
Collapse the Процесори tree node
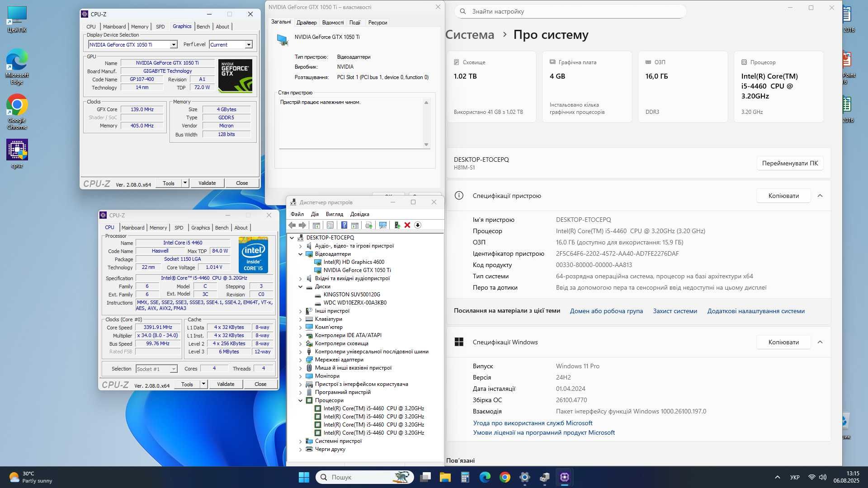(301, 400)
